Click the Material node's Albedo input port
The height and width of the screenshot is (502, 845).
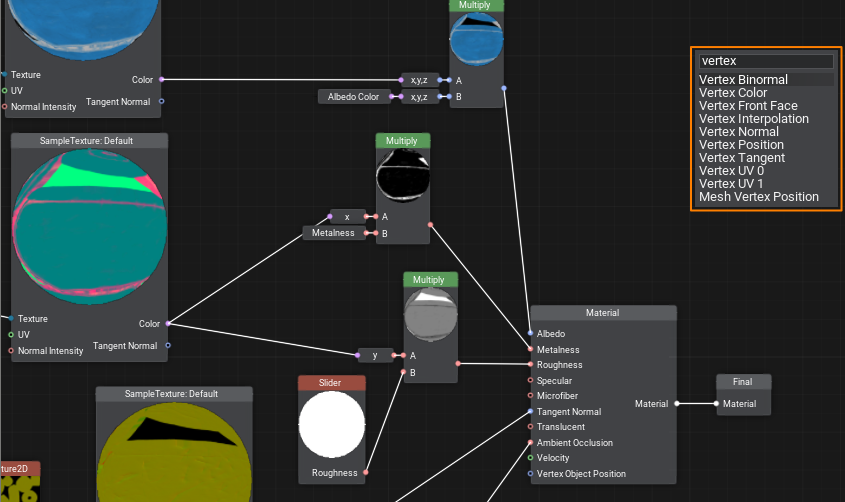tap(530, 334)
